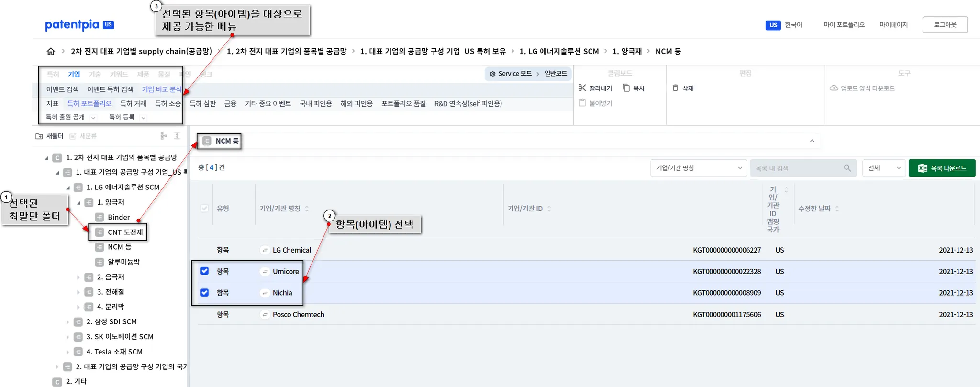
Task: Click the tree hierarchy icon beside 새분류
Action: [x=164, y=136]
